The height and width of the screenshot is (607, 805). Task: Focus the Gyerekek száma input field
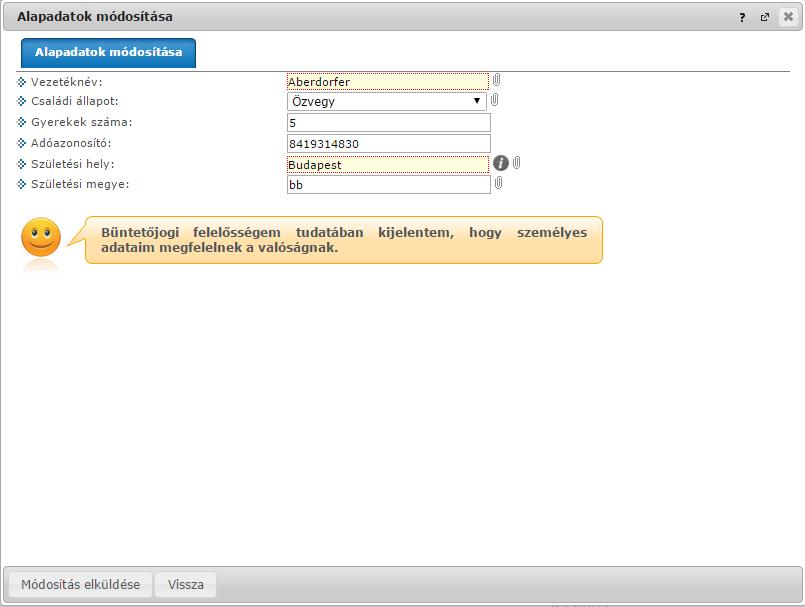click(389, 123)
